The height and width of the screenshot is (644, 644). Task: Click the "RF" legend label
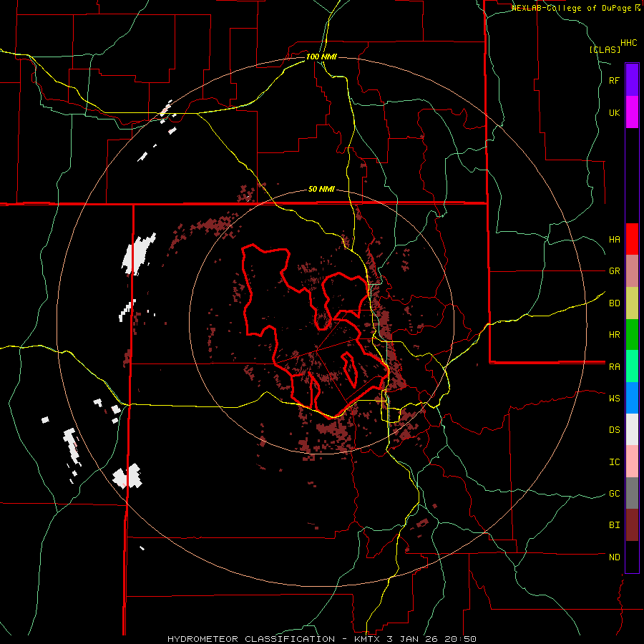pyautogui.click(x=614, y=80)
